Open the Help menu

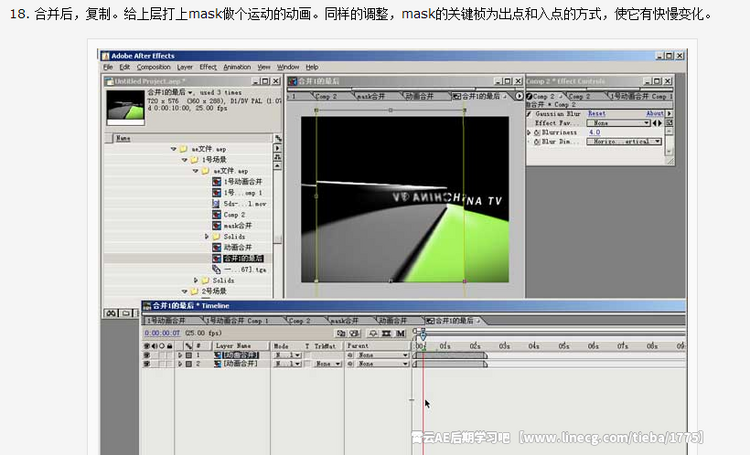pyautogui.click(x=312, y=67)
